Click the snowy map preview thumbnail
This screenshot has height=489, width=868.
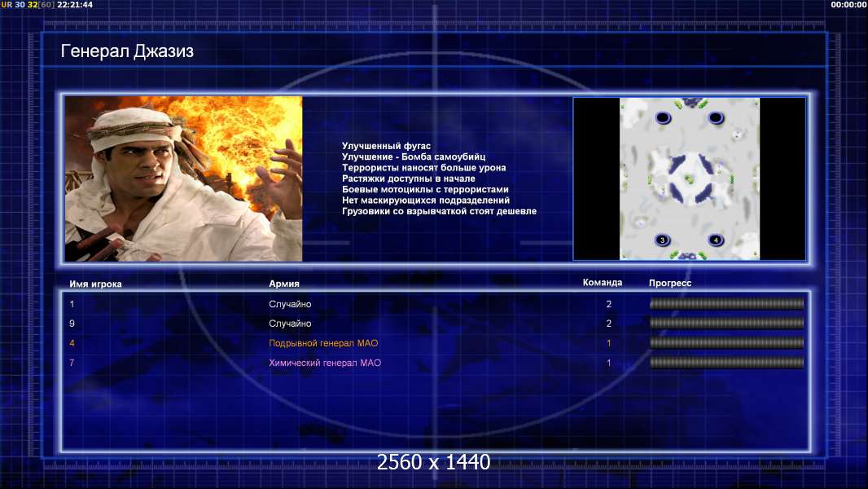(689, 178)
